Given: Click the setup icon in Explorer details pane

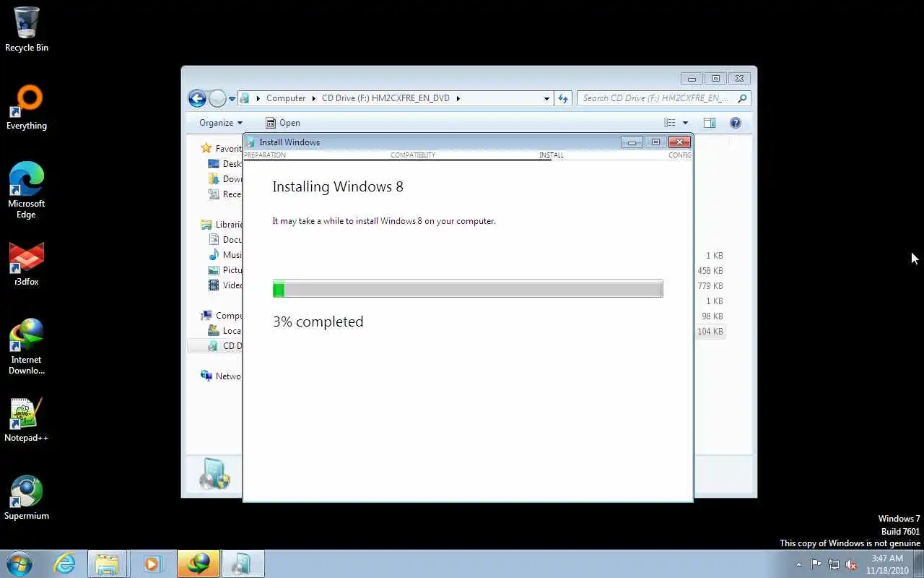Looking at the screenshot, I should (214, 474).
